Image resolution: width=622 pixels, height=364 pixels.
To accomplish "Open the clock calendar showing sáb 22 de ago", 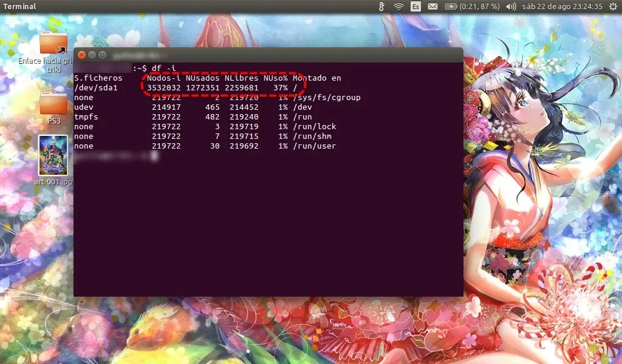I will [x=562, y=7].
